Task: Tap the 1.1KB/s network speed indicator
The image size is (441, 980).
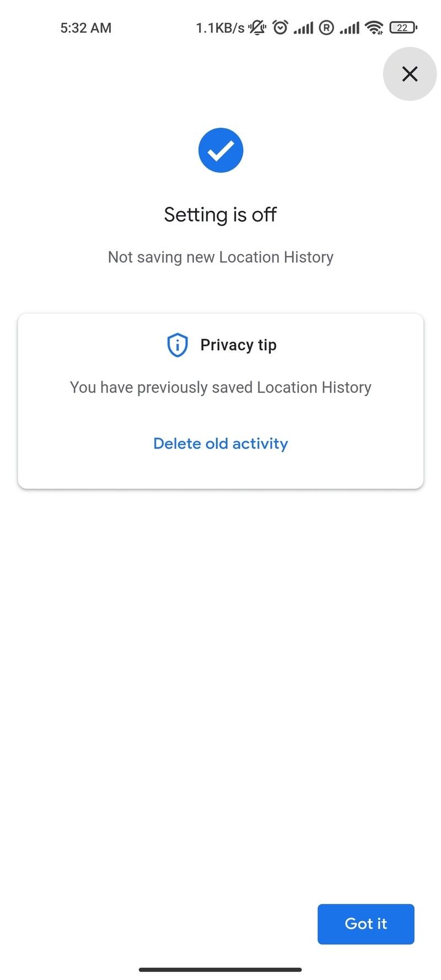Action: (x=220, y=28)
